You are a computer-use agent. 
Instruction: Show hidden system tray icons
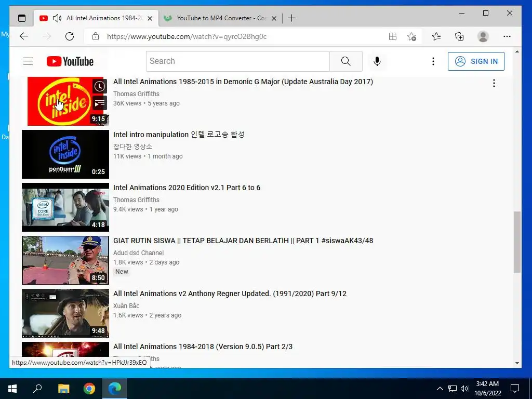[440, 389]
